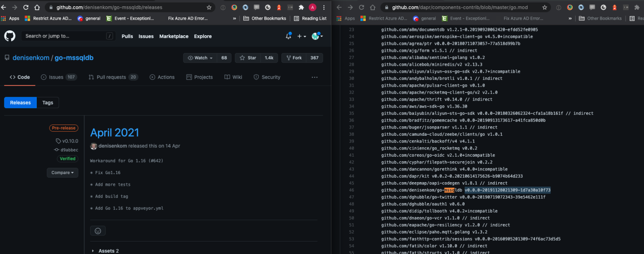Viewport: 644px width, 254px height.
Task: Click chat bubble extension icon in left window
Action: [x=257, y=8]
